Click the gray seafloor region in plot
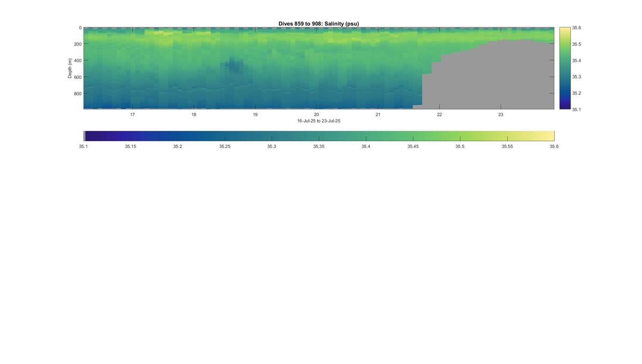 coord(492,78)
